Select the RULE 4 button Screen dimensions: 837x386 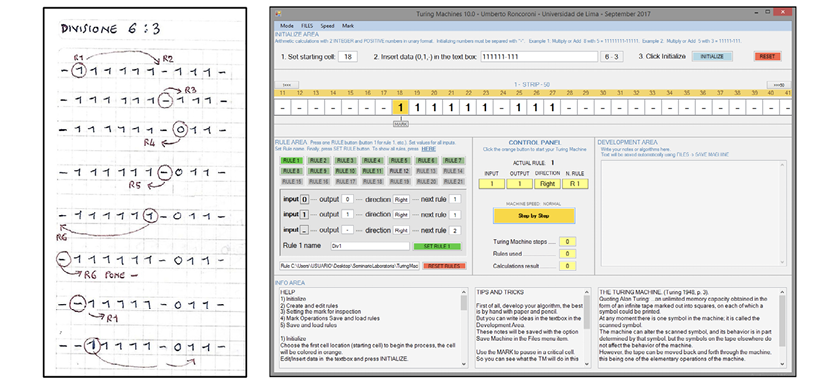373,161
